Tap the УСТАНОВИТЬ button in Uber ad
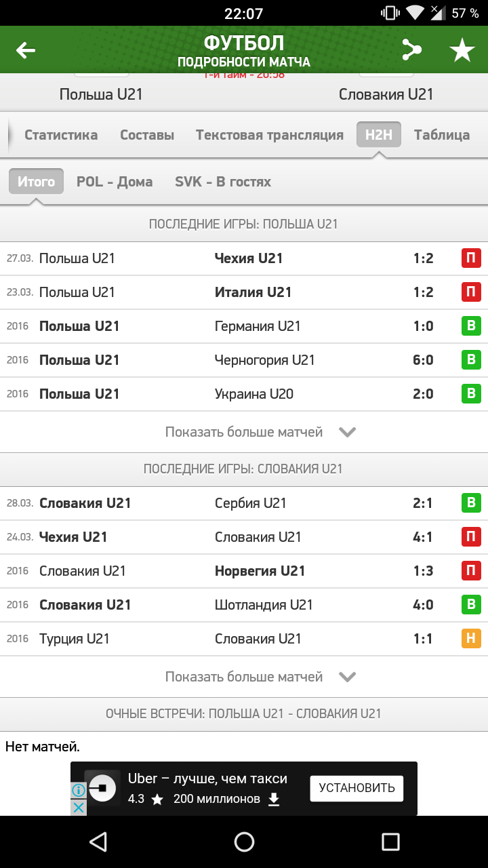The height and width of the screenshot is (868, 488). [x=357, y=788]
